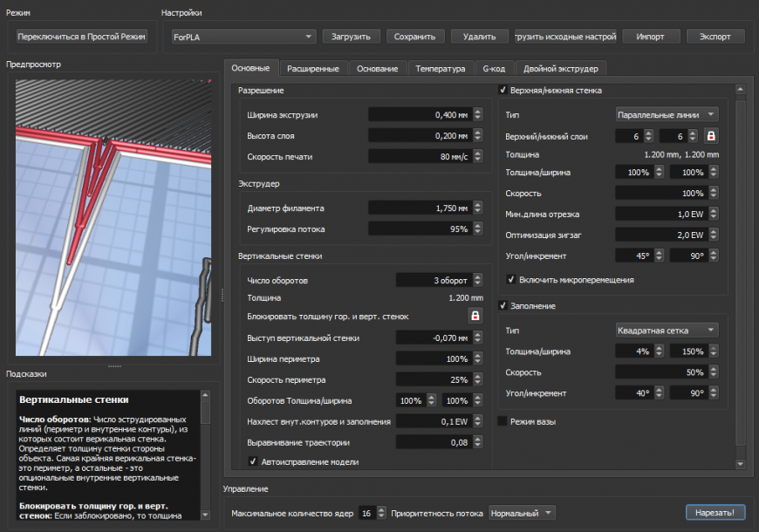This screenshot has width=759, height=532.
Task: Toggle the Автоисправление модели checkbox
Action: (x=252, y=461)
